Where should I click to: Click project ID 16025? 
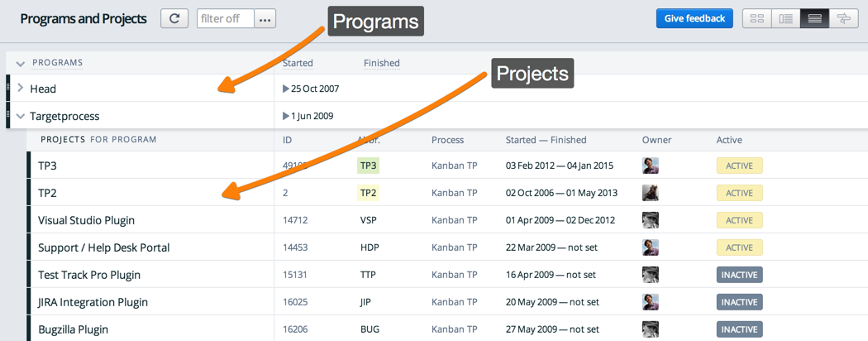[295, 302]
